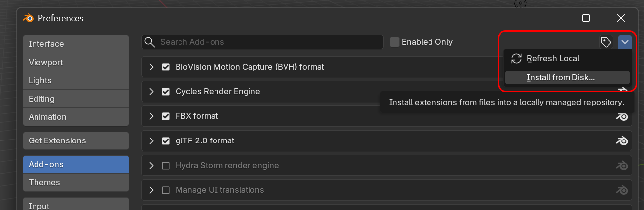
Task: Select Refresh Local from the menu
Action: coord(553,59)
